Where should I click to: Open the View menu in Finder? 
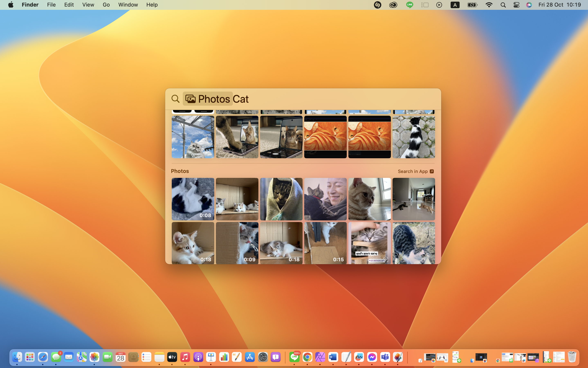pyautogui.click(x=88, y=5)
